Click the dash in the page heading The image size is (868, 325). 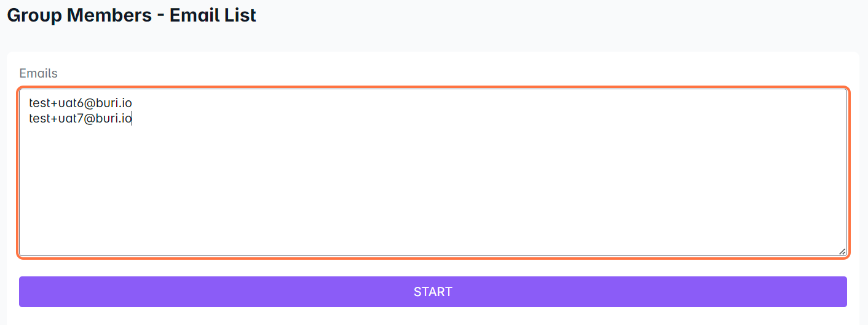click(160, 15)
